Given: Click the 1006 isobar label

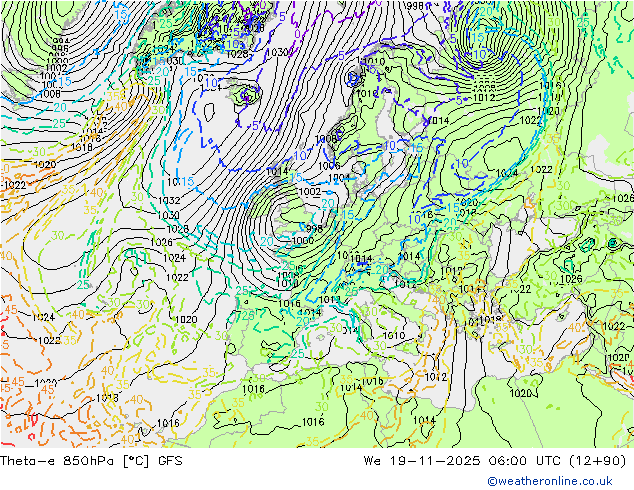Looking at the screenshot, I should [x=329, y=166].
